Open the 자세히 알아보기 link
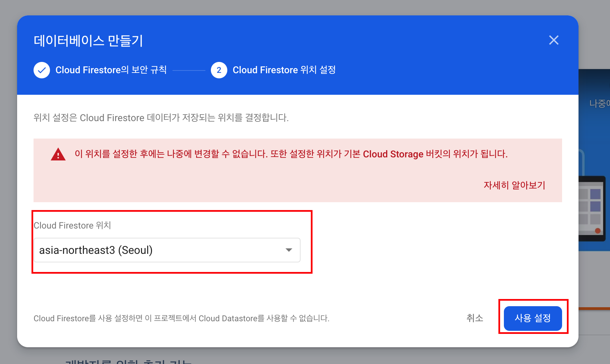 tap(514, 185)
